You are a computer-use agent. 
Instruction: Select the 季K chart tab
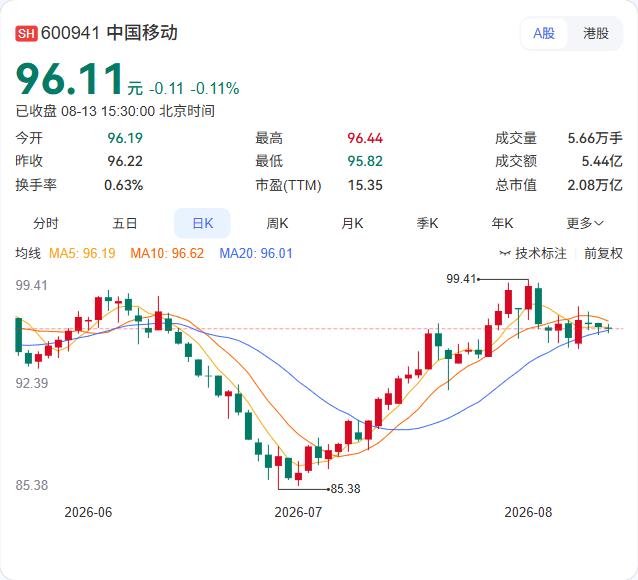tap(427, 223)
